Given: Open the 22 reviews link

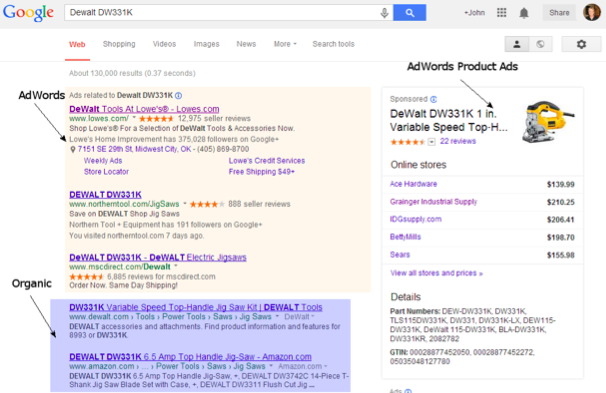Looking at the screenshot, I should pos(458,141).
